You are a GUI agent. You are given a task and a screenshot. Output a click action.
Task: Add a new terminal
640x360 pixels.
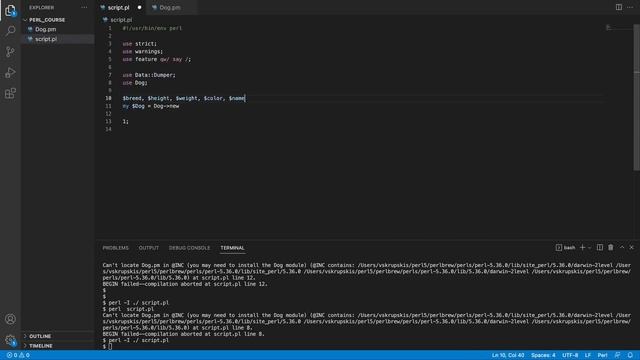point(582,248)
